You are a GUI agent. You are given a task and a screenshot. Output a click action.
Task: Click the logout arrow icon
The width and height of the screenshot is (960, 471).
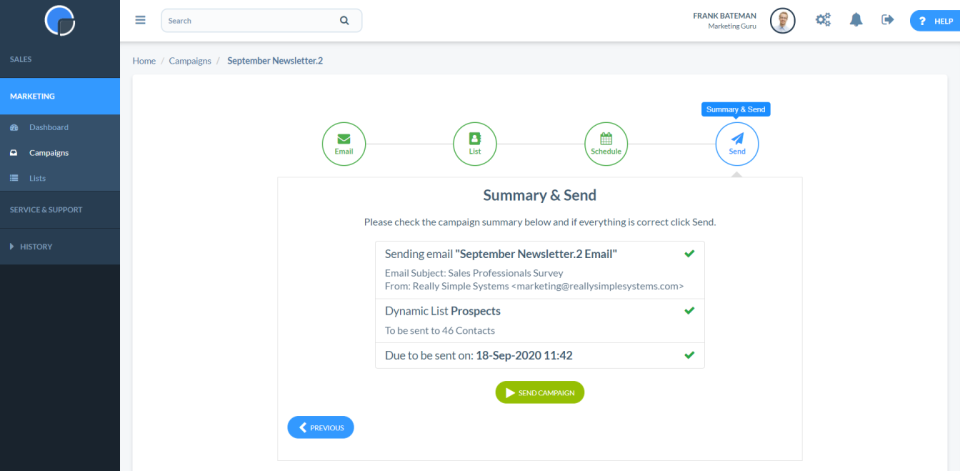pos(887,20)
